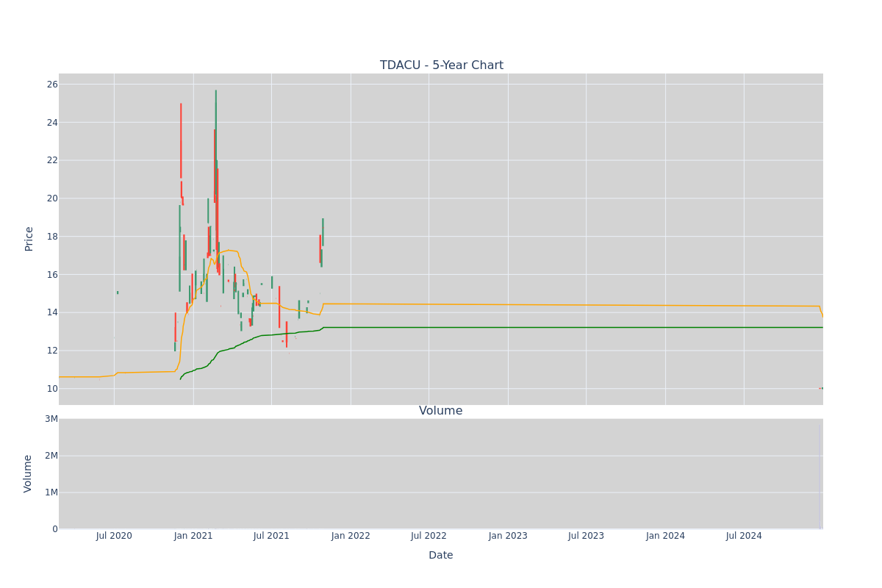882x588 pixels.
Task: Click the small green candle near Jul 2020
Action: point(118,293)
